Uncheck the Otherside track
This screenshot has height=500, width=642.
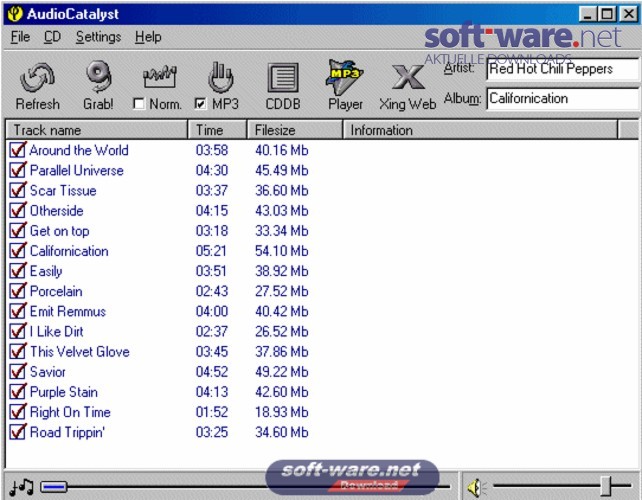pos(18,210)
